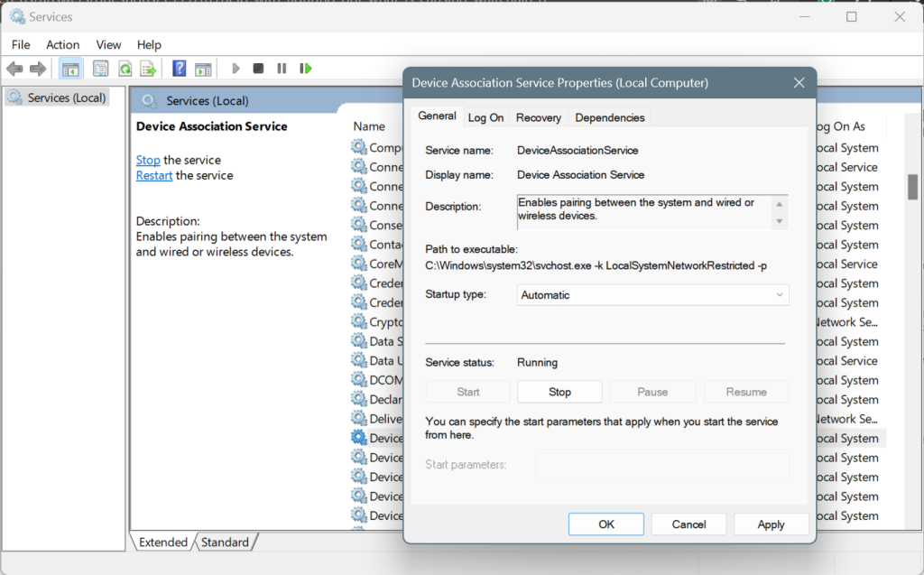The width and height of the screenshot is (924, 575).
Task: Open Properties from the toolbar icon
Action: (x=101, y=69)
